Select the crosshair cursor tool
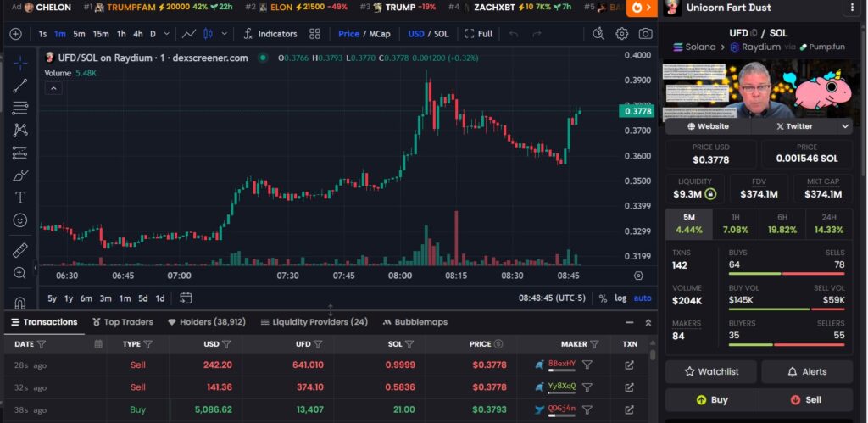This screenshot has height=423, width=868. pos(20,63)
